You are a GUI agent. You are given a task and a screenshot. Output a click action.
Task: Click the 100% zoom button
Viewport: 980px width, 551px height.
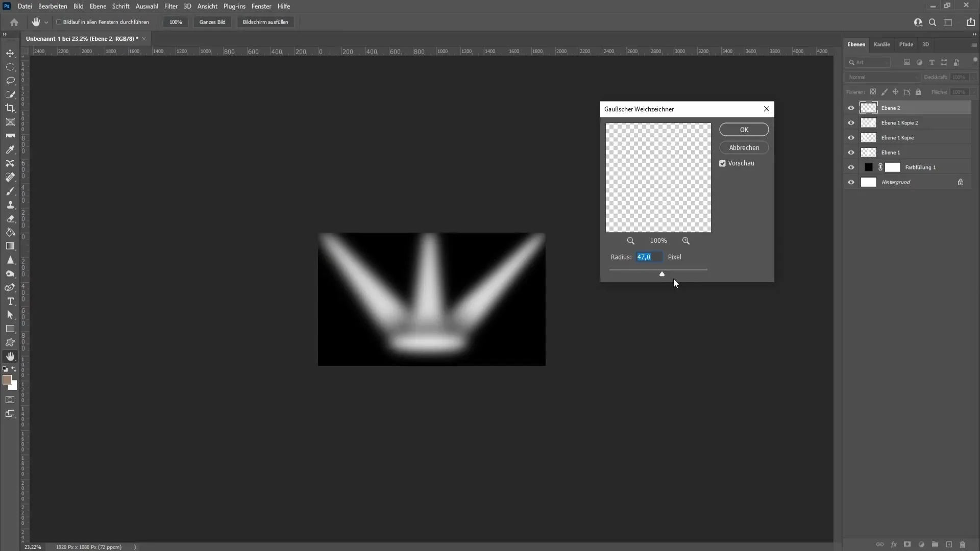coord(176,22)
